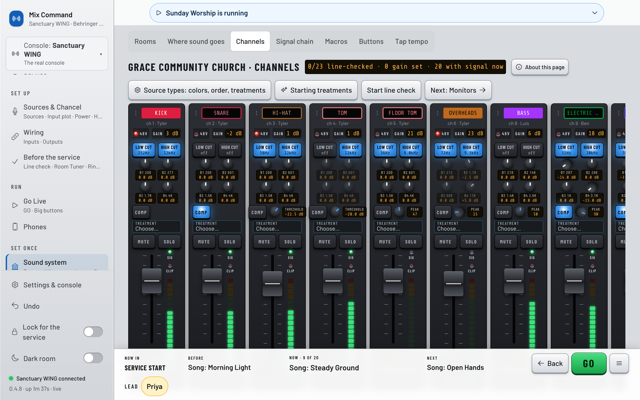The height and width of the screenshot is (400, 640).
Task: Click the Back button
Action: (550, 363)
